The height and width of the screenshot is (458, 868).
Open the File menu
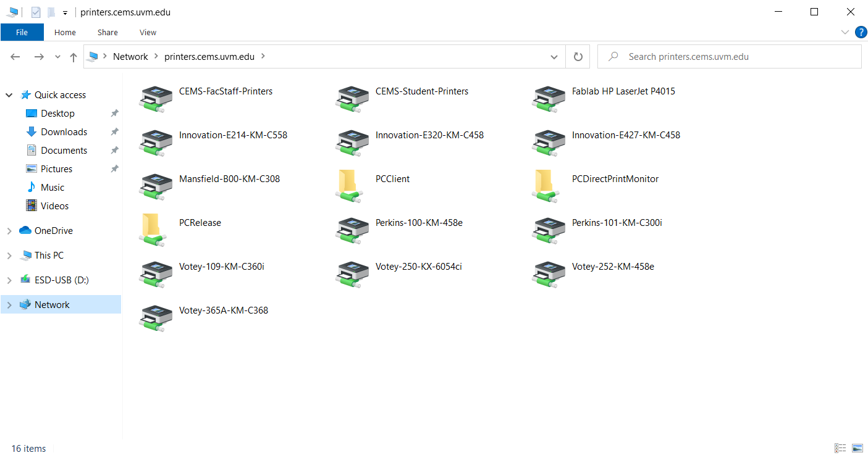22,32
